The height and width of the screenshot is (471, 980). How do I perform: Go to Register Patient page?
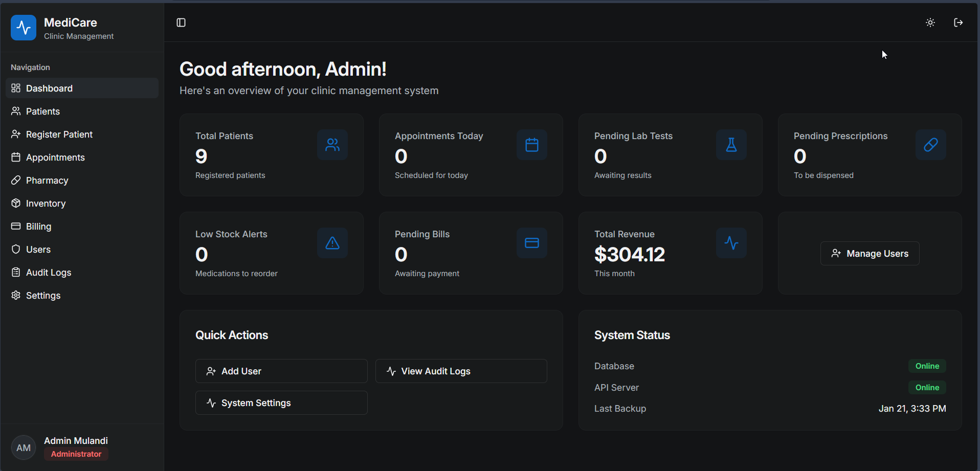pyautogui.click(x=59, y=134)
